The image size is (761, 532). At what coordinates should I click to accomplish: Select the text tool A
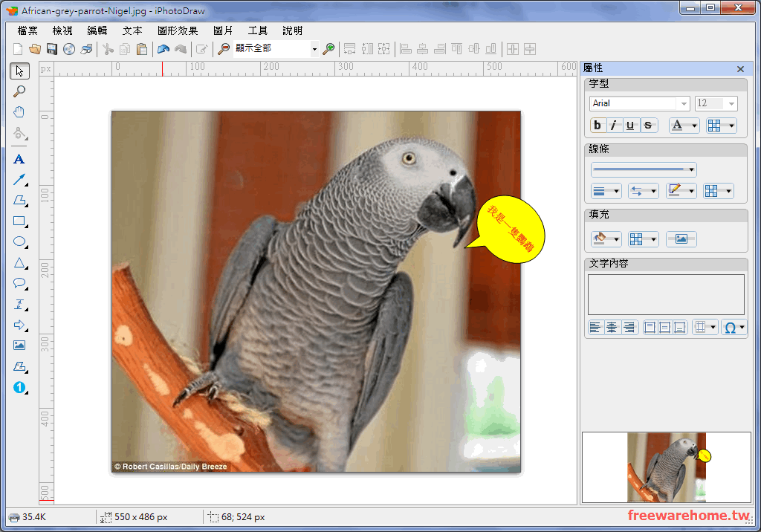(x=19, y=159)
